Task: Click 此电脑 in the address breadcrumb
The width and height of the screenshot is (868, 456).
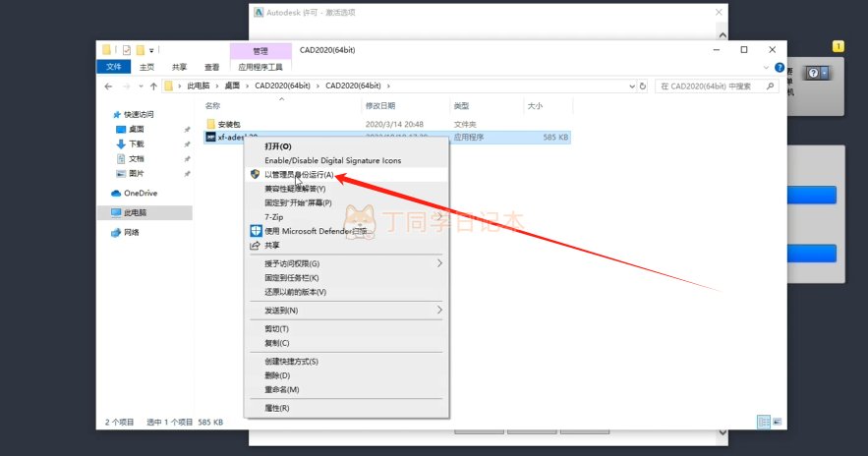Action: coord(199,85)
